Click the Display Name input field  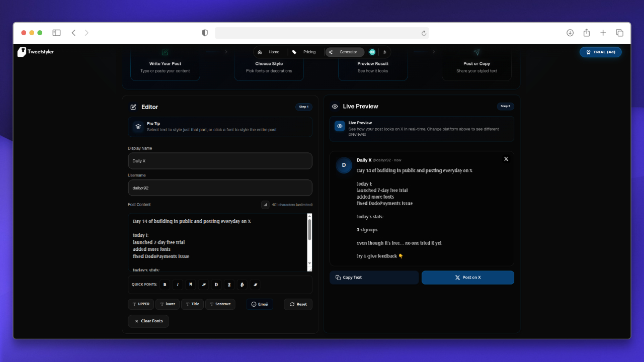click(220, 161)
